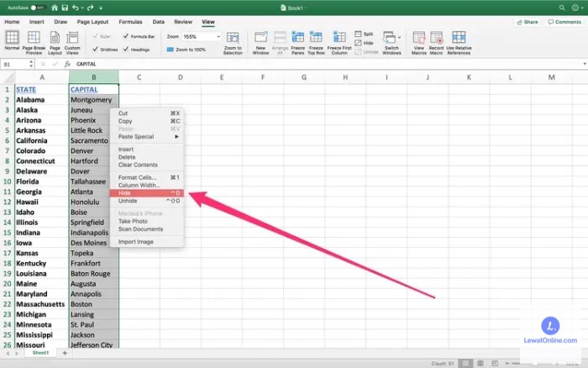588x368 pixels.
Task: Click Freeze First Column
Action: pyautogui.click(x=339, y=42)
